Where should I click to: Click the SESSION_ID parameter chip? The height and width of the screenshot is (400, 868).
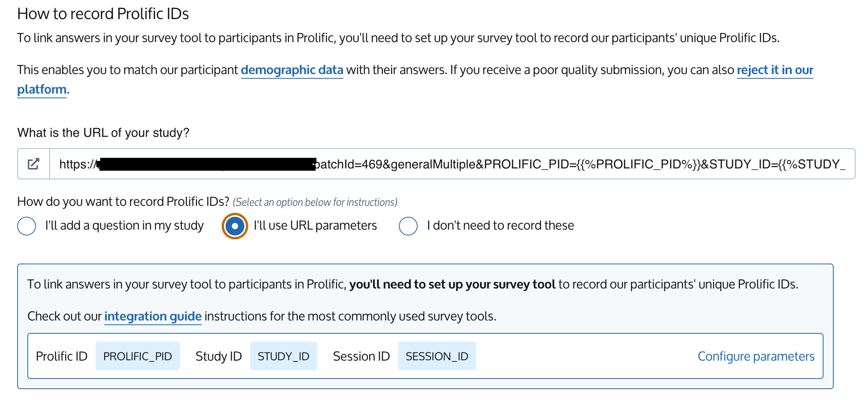(437, 356)
